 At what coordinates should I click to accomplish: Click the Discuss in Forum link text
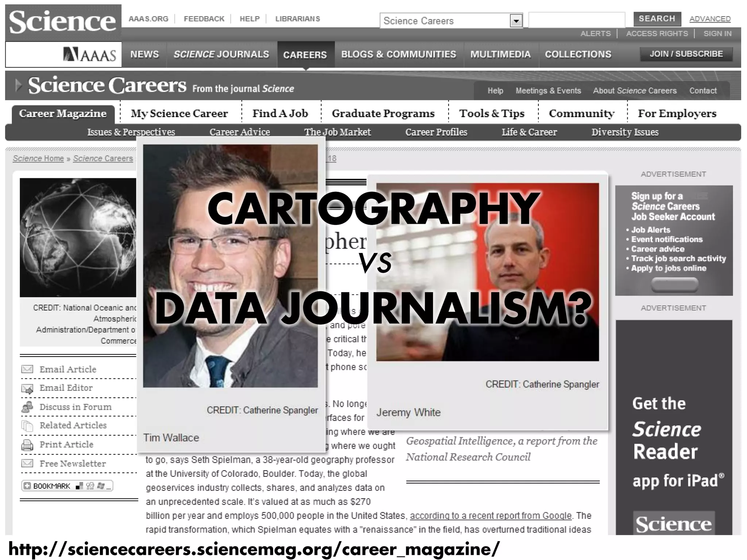pos(76,407)
